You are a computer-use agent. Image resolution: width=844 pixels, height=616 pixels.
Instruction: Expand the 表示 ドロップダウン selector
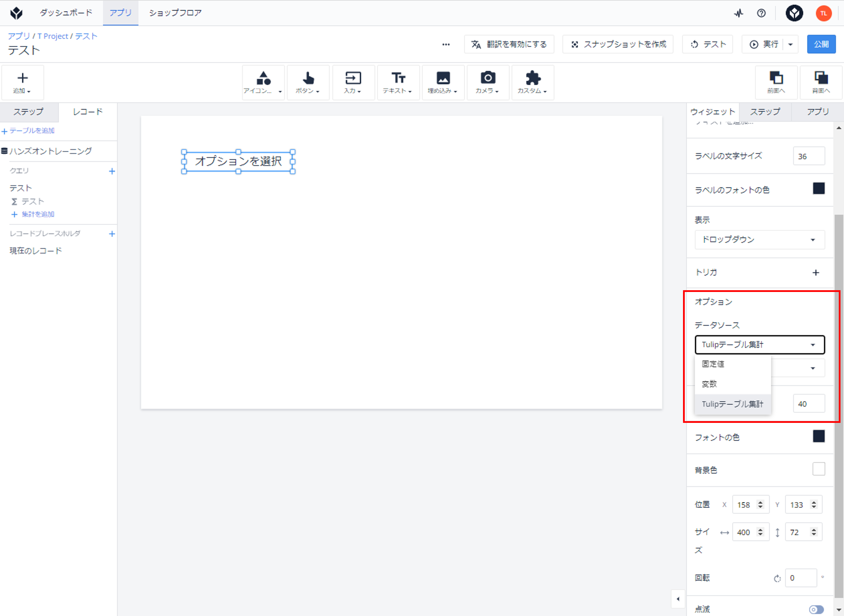(759, 239)
